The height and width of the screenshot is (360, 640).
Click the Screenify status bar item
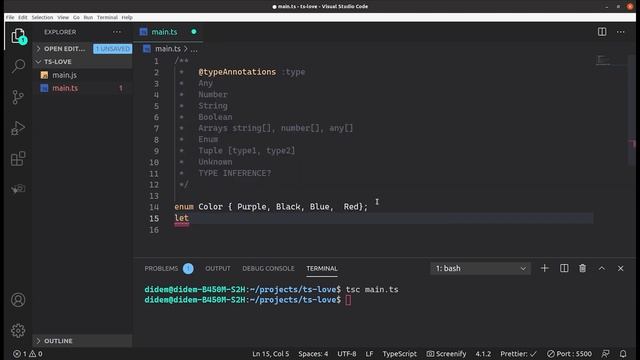[x=446, y=354]
